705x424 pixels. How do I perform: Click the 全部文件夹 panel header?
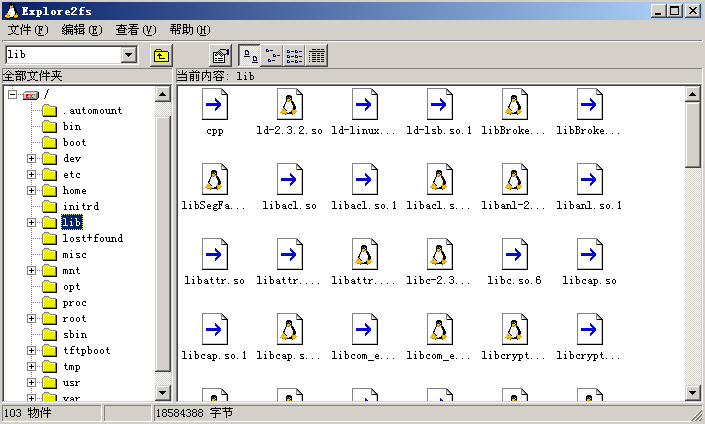pyautogui.click(x=87, y=76)
